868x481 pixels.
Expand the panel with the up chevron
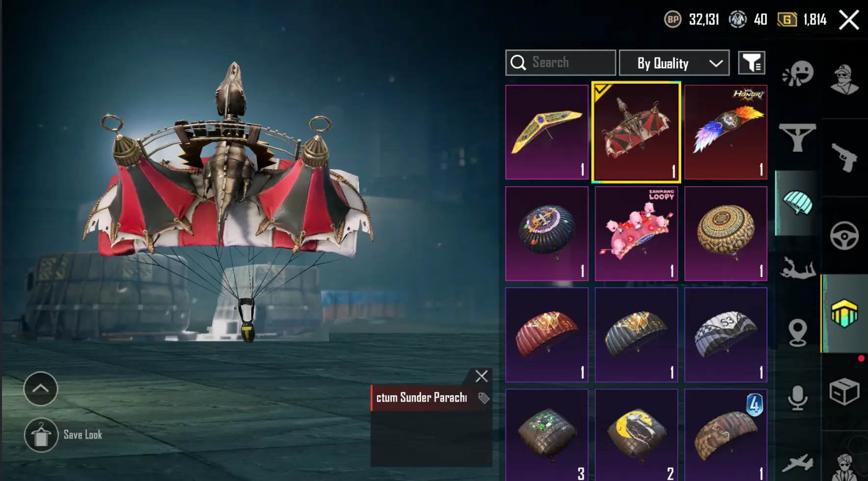(41, 389)
